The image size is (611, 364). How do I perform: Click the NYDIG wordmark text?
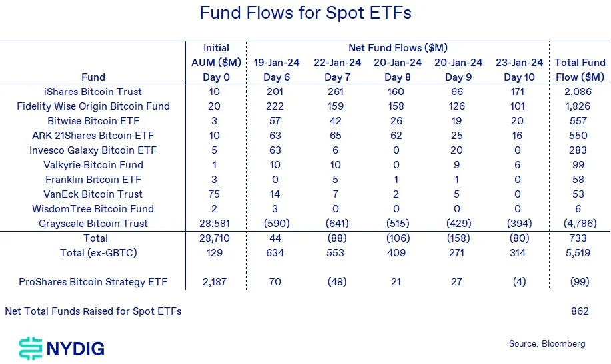pos(75,348)
